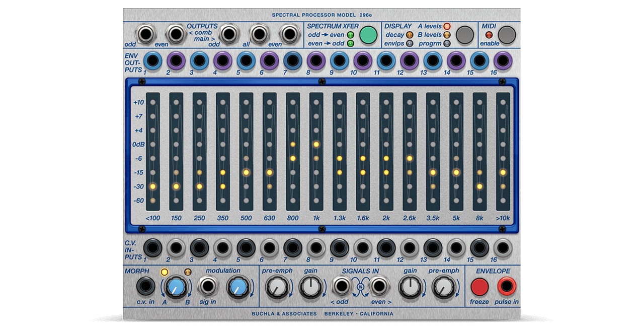
Task: Click purple envelope output jack 16
Action: tap(502, 60)
